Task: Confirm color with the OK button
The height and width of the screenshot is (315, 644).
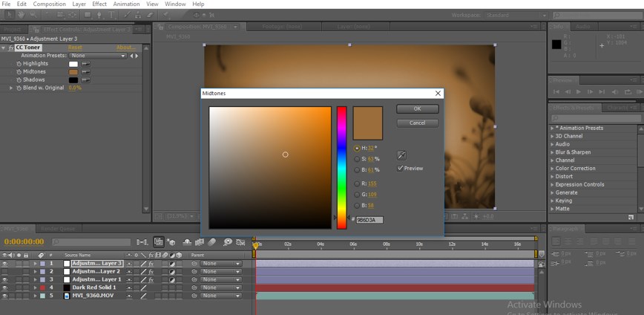Action: (417, 109)
